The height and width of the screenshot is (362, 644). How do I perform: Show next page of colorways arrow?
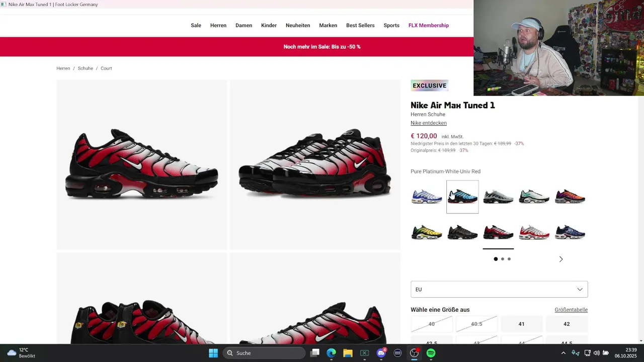[561, 259]
